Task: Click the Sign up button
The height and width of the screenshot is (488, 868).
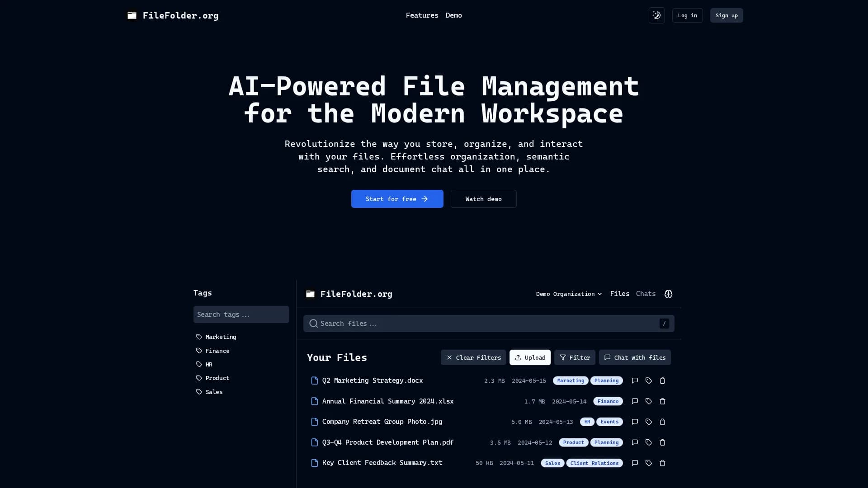Action: click(726, 15)
